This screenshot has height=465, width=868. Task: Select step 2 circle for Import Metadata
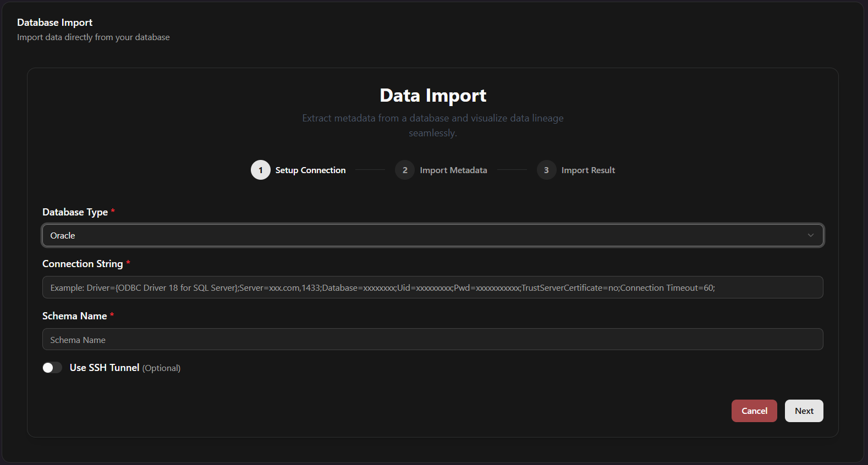pos(405,170)
